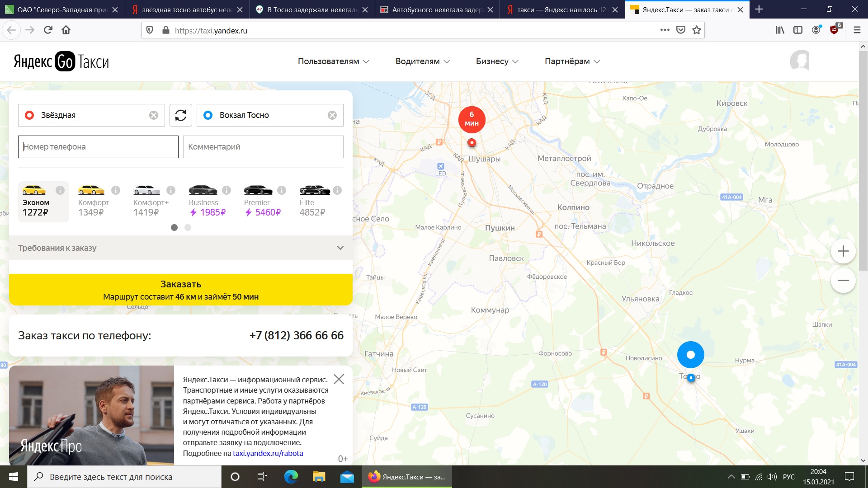Close the Яндекс Про info banner
This screenshot has width=868, height=488.
(x=339, y=379)
